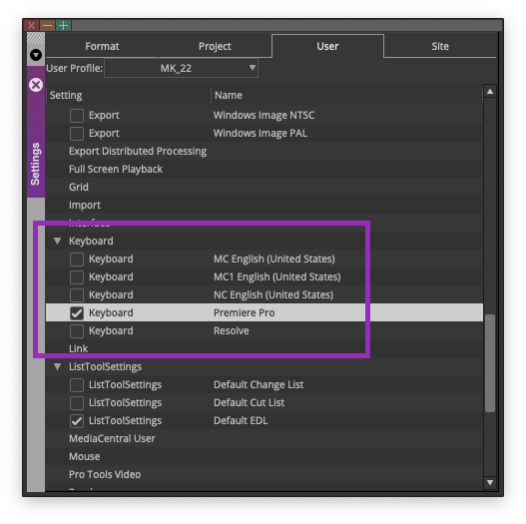Click the Name column header
The width and height of the screenshot is (526, 524).
pyautogui.click(x=228, y=95)
